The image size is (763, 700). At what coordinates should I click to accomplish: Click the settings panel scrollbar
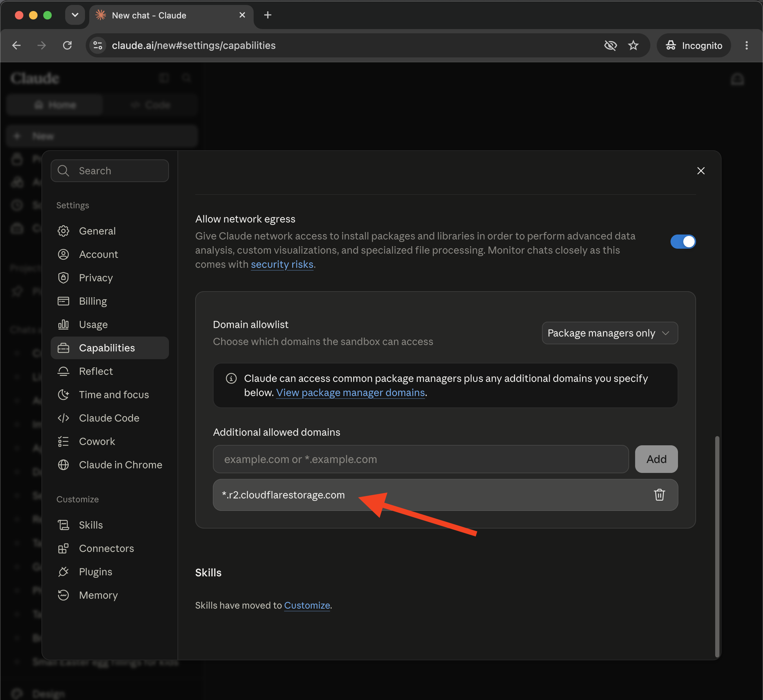point(717,546)
